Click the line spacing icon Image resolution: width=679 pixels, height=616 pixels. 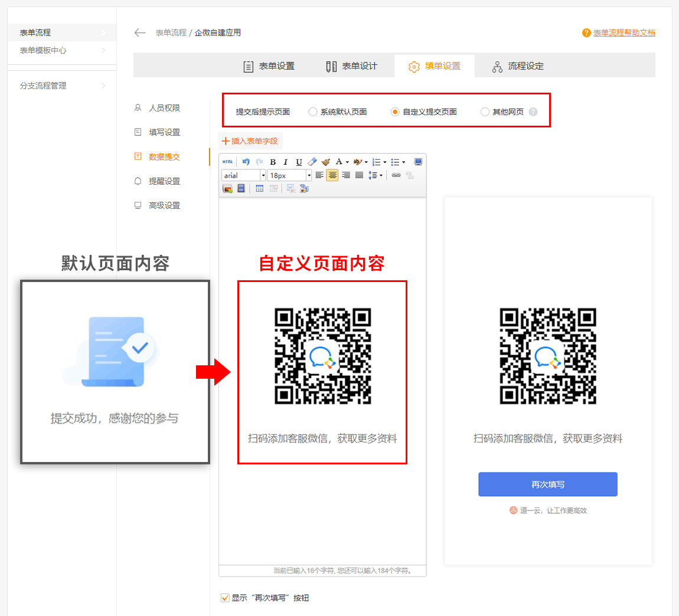pos(373,175)
